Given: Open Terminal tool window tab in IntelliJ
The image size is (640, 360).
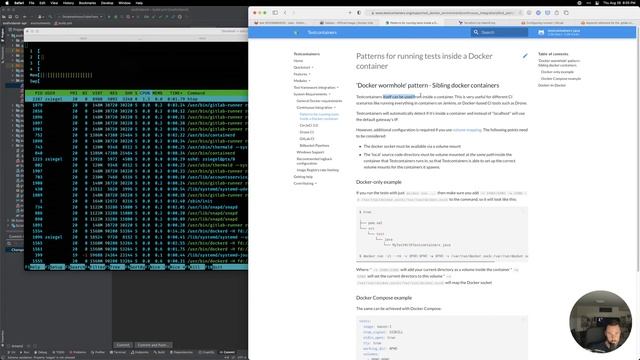Looking at the screenshot, I should pyautogui.click(x=118, y=352).
